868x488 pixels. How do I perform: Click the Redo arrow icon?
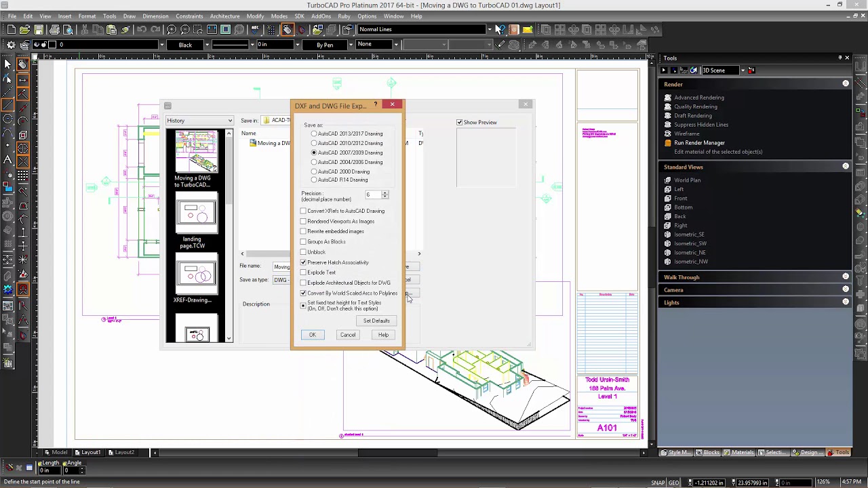click(156, 29)
